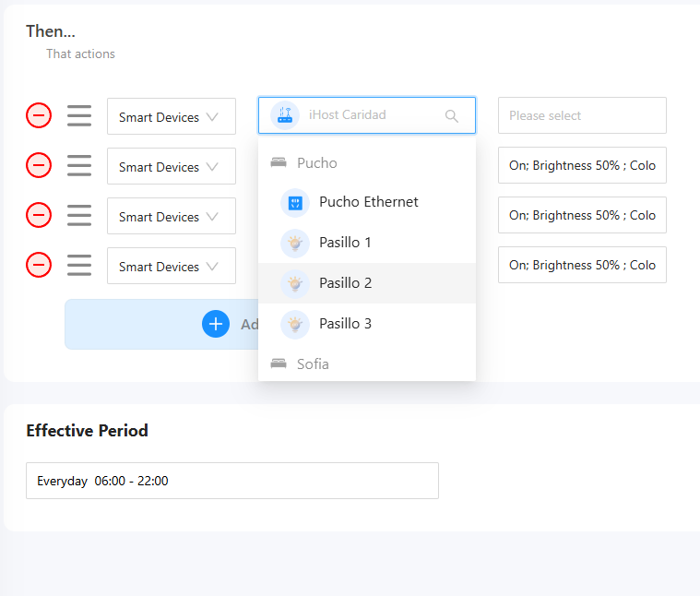This screenshot has height=596, width=700.
Task: Pick Pasillo 1 light device
Action: (x=345, y=243)
